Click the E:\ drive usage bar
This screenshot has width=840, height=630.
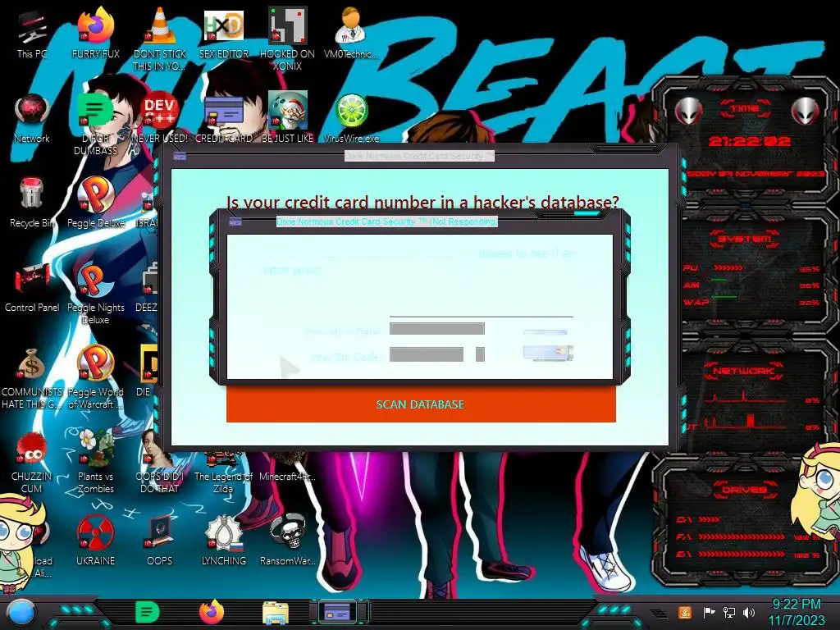[x=742, y=555]
